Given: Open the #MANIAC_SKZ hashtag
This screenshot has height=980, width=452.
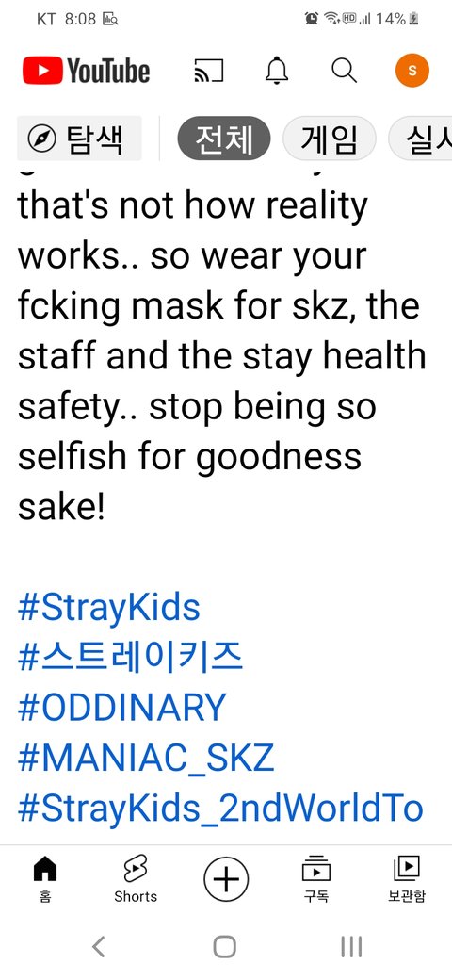Looking at the screenshot, I should 146,758.
